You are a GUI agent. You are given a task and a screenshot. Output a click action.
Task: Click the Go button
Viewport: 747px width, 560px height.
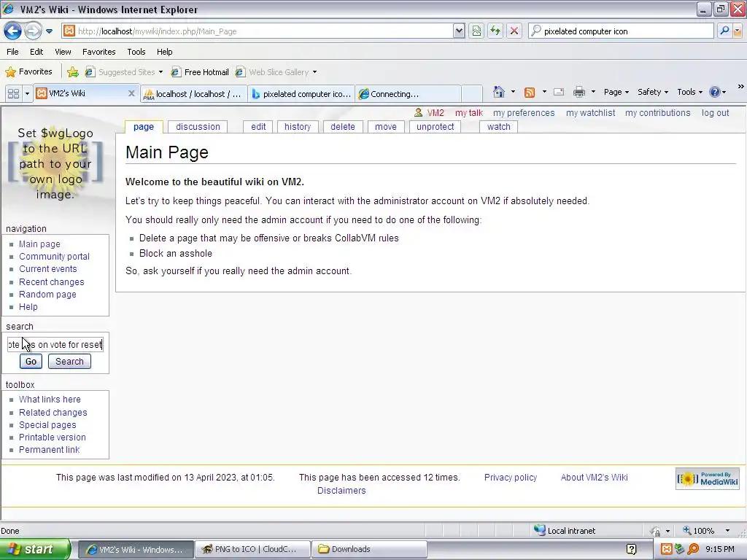[x=31, y=362]
